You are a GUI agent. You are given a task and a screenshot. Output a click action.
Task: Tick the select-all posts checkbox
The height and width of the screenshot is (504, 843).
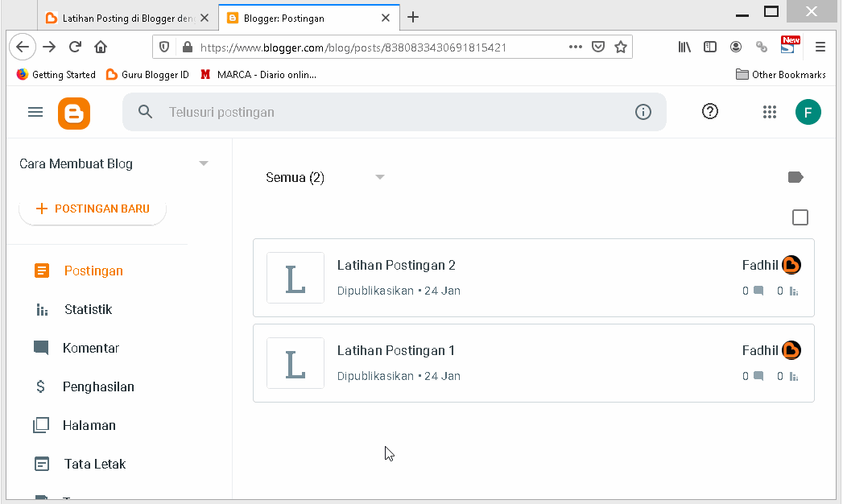pyautogui.click(x=800, y=217)
